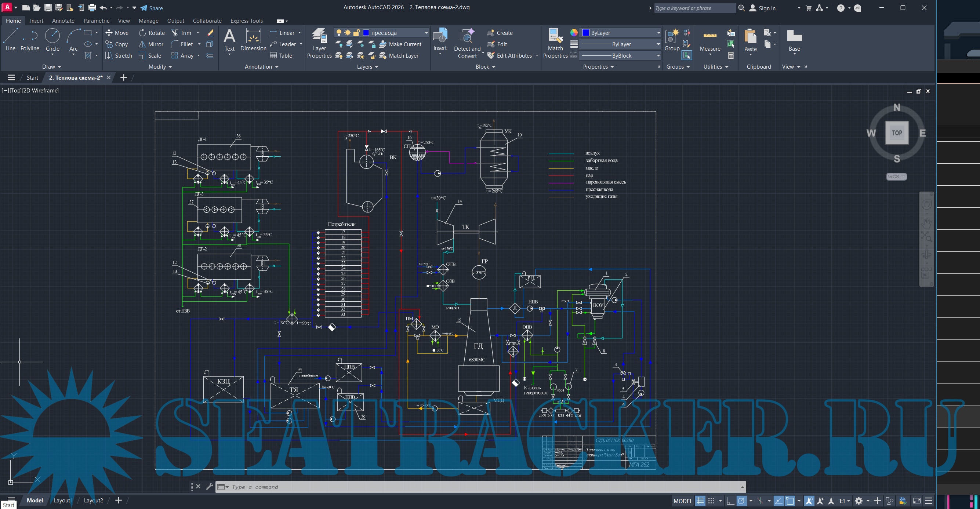This screenshot has width=980, height=509.
Task: Toggle snap mode in status bar
Action: [x=711, y=501]
